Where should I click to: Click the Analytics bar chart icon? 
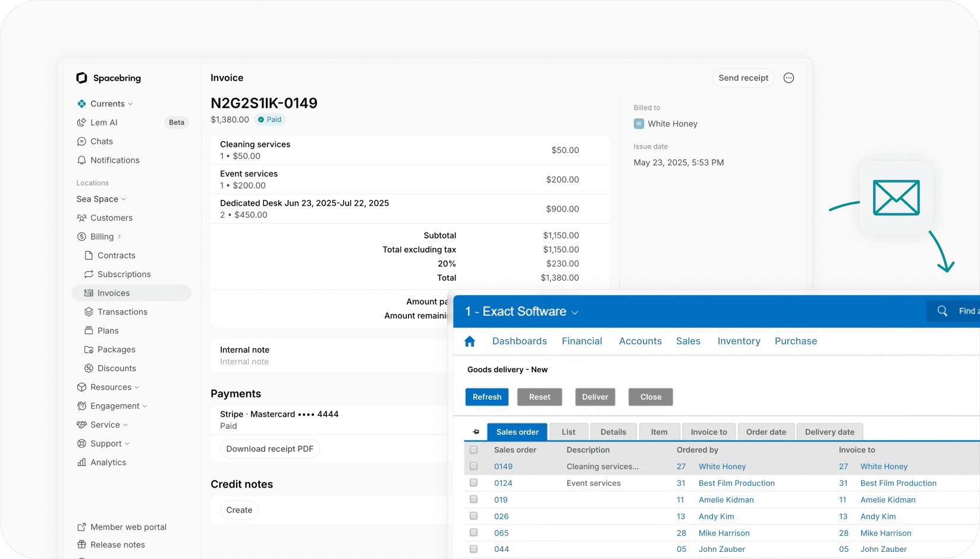(81, 463)
